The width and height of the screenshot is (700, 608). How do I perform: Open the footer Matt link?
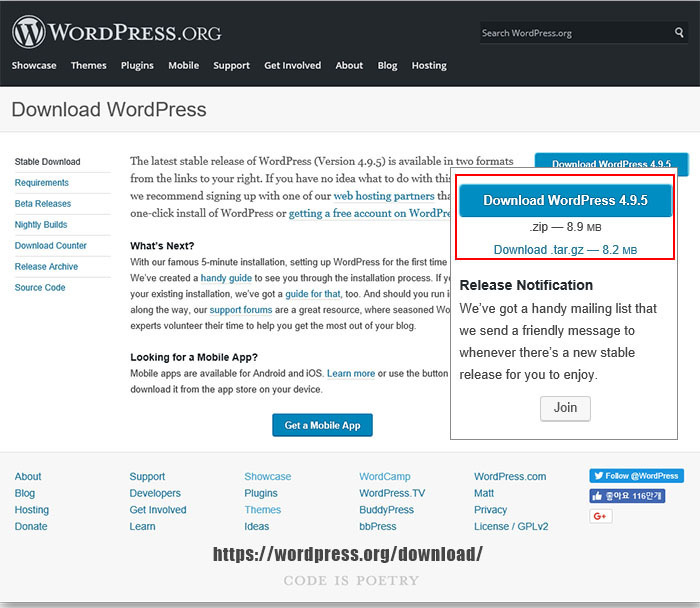483,493
